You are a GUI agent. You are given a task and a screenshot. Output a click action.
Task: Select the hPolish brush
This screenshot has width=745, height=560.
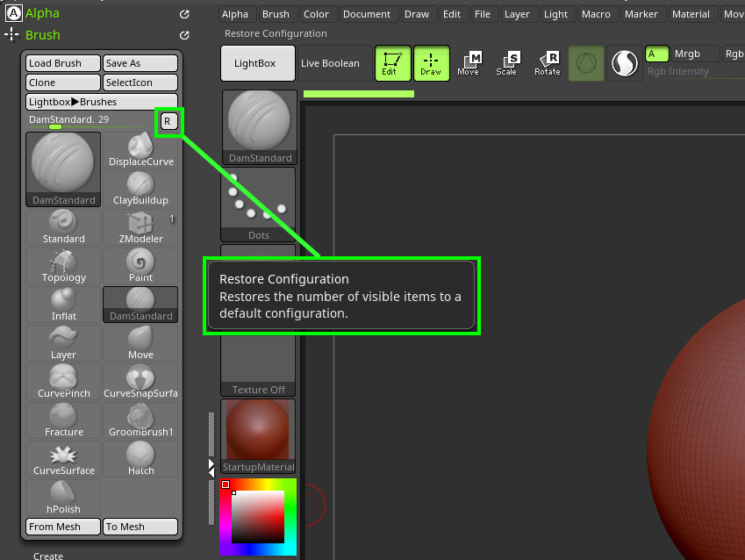63,497
